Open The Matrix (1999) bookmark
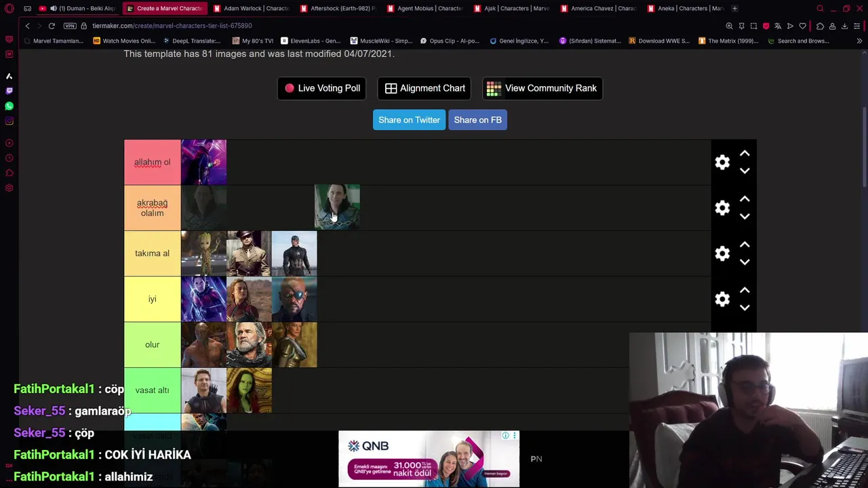 [x=728, y=41]
